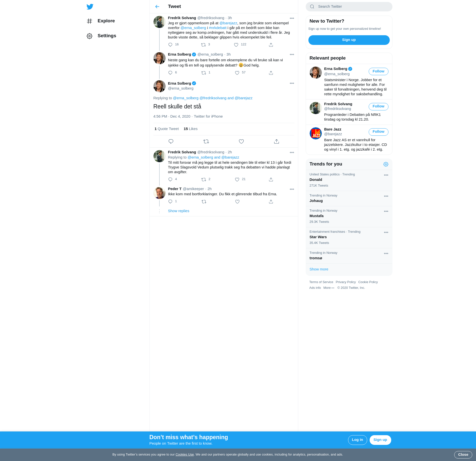Click Sign up on bottom banner
Viewport: 476px width, 461px height.
[380, 440]
